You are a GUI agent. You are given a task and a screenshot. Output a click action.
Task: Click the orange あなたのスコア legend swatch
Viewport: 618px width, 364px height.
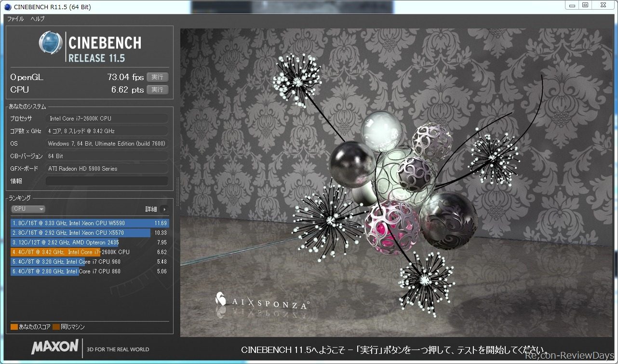click(x=14, y=327)
